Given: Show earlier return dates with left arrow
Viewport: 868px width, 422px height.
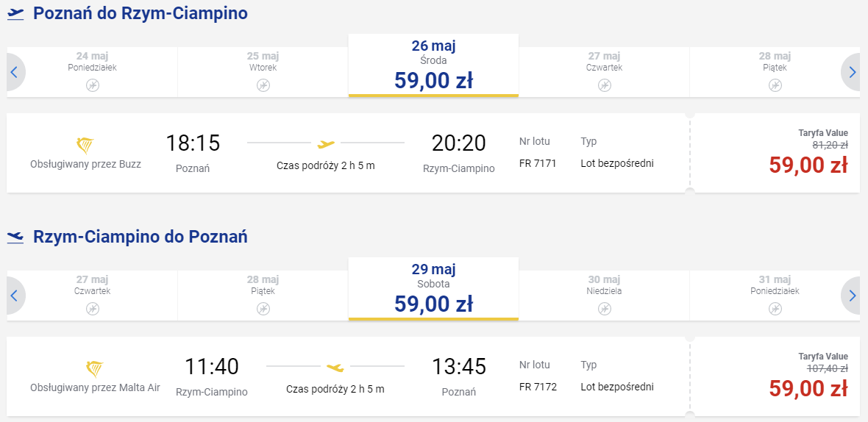Looking at the screenshot, I should (x=15, y=296).
